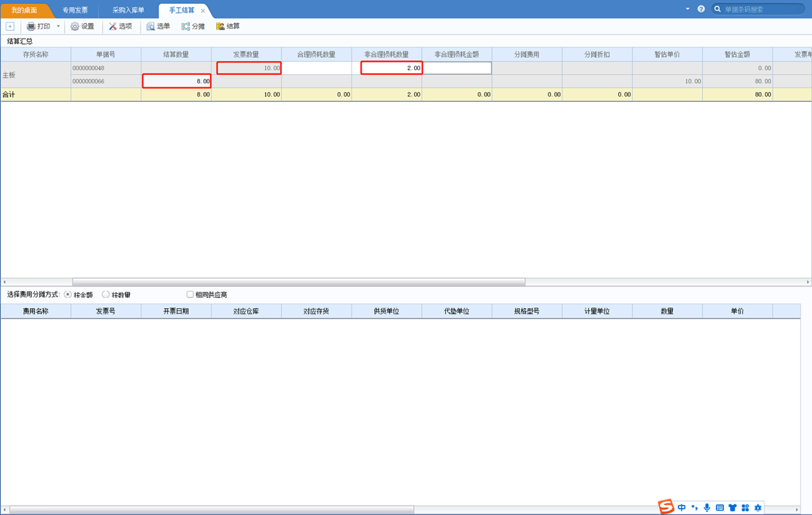Click the 暂估金额 column header
Viewport: 812px width, 515px height.
pyautogui.click(x=737, y=54)
